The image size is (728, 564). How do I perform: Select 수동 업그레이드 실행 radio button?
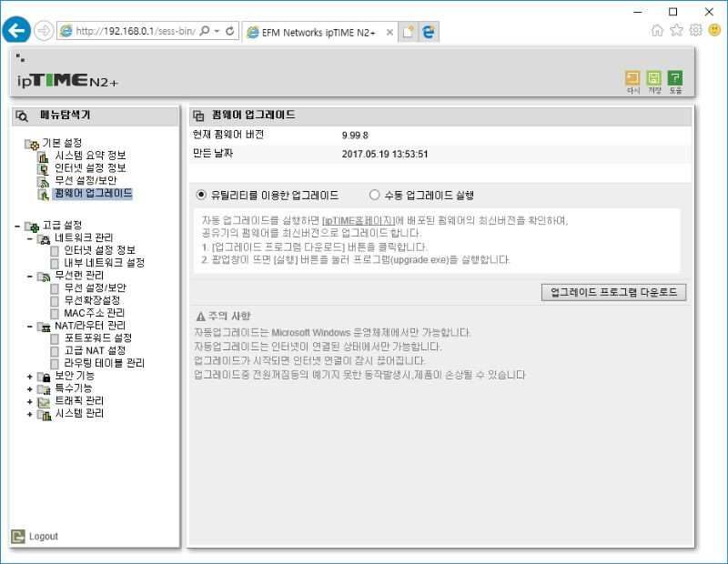tap(373, 196)
